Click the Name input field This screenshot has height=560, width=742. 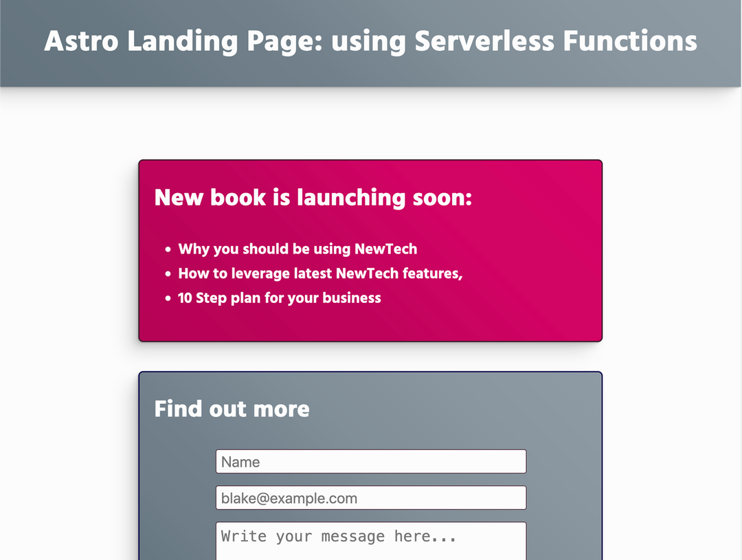coord(371,462)
